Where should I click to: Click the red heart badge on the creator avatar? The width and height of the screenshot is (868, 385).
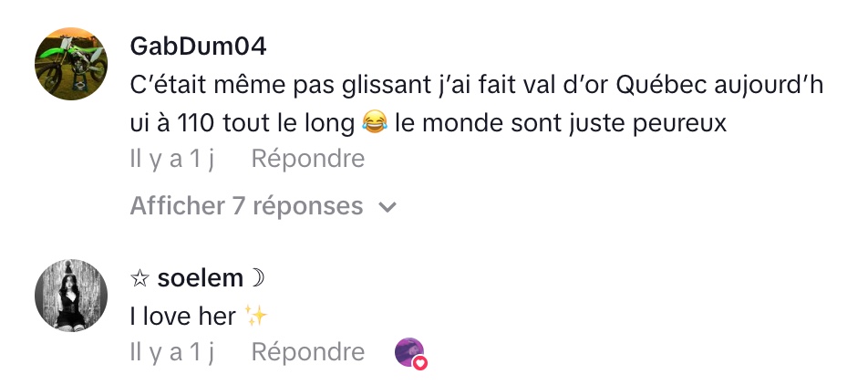click(x=420, y=362)
